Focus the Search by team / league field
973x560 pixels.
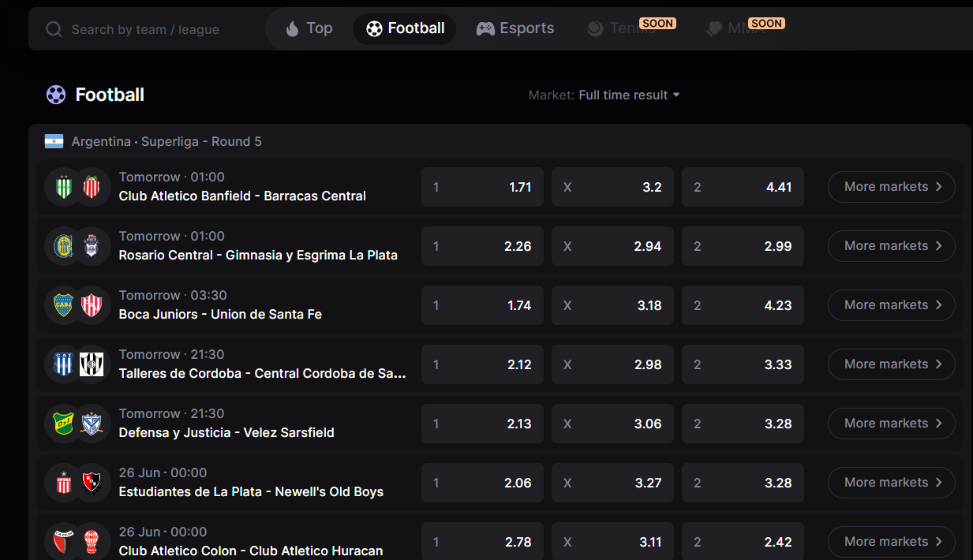(145, 29)
